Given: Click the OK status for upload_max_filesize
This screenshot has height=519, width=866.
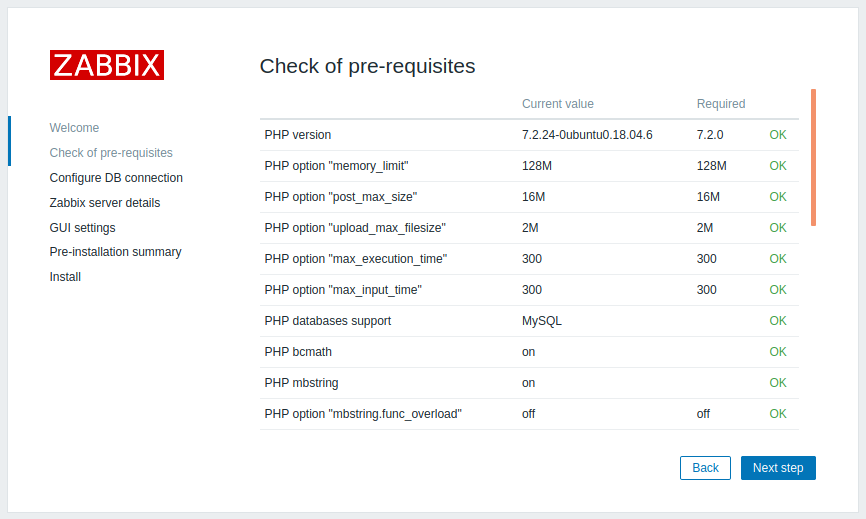Looking at the screenshot, I should point(778,227).
